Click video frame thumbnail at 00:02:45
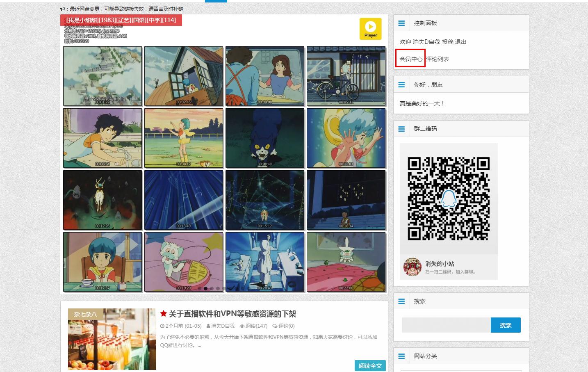The width and height of the screenshot is (588, 372). (184, 76)
